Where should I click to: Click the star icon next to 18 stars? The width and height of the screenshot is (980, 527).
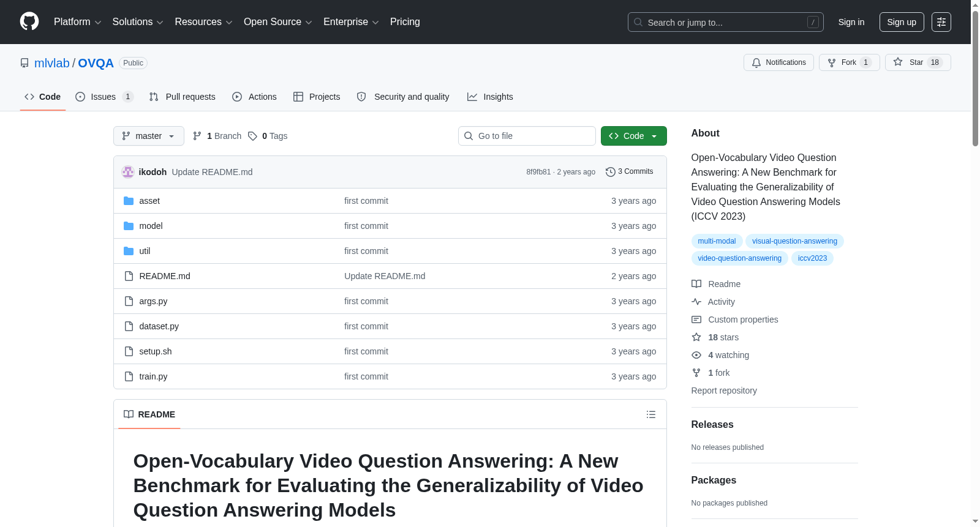point(696,337)
